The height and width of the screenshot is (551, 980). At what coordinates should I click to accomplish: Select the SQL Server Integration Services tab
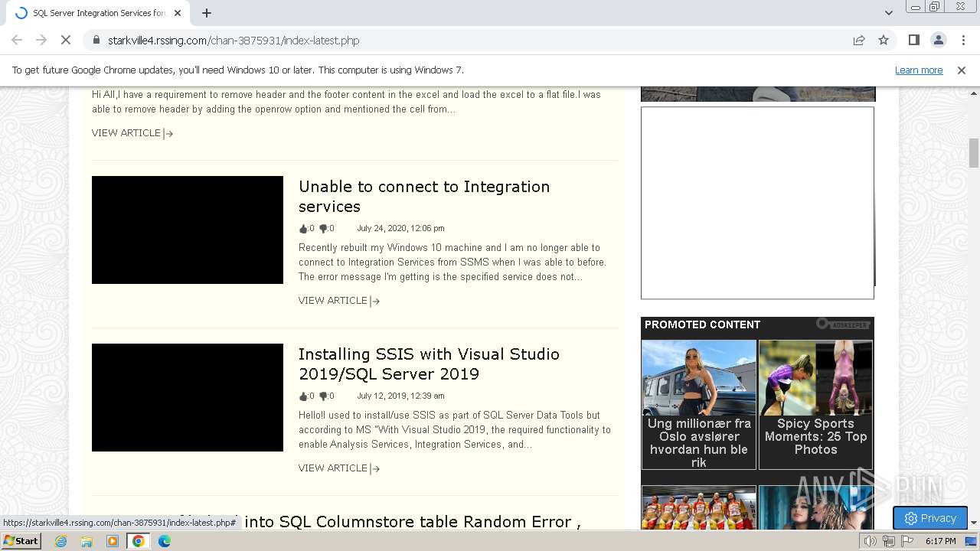point(97,13)
